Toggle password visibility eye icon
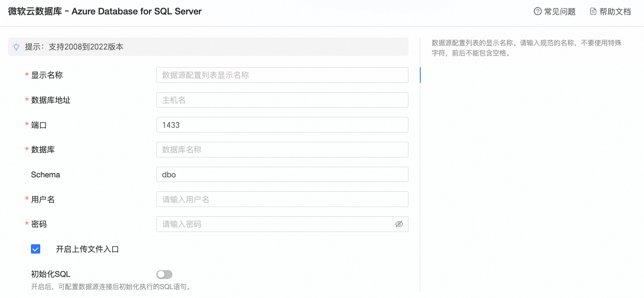The width and height of the screenshot is (644, 298). tap(399, 224)
